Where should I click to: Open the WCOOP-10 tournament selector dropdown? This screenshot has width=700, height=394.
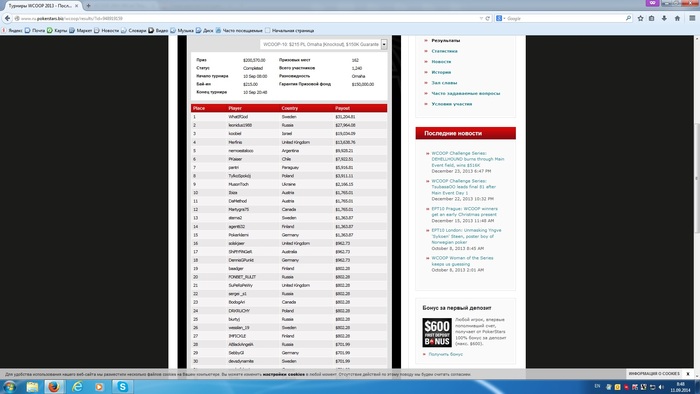(x=324, y=44)
